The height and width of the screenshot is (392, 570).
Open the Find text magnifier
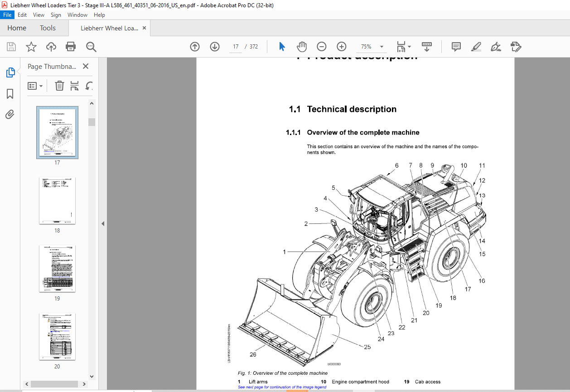tap(91, 47)
